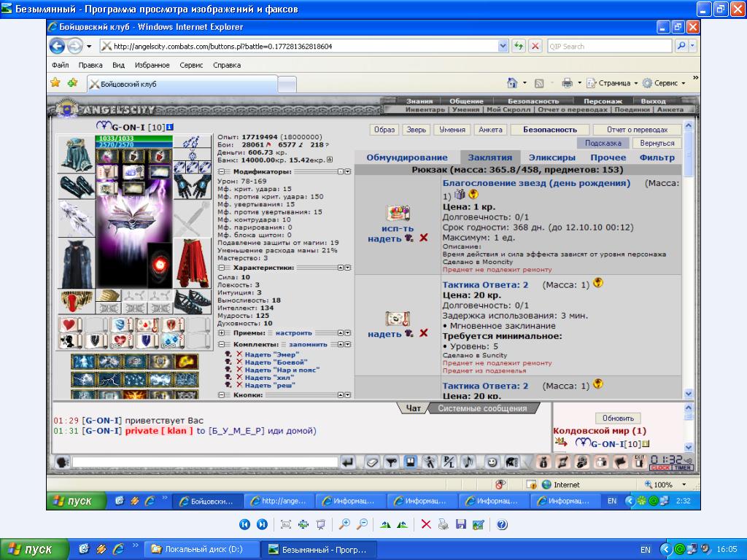Go to previous image in viewer toolbar
This screenshot has width=747, height=560.
click(x=244, y=524)
